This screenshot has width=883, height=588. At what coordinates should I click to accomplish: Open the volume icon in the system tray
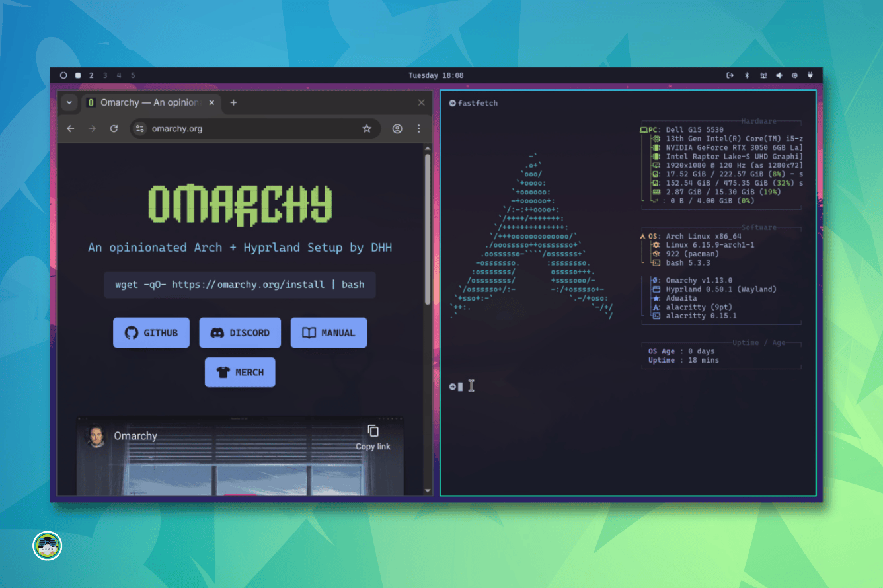click(779, 75)
